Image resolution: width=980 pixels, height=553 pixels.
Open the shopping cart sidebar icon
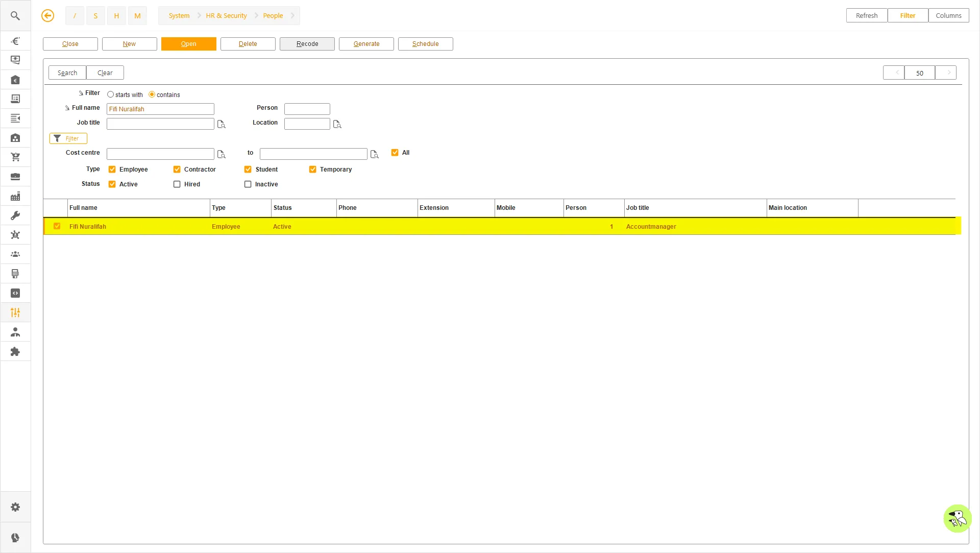(x=15, y=157)
